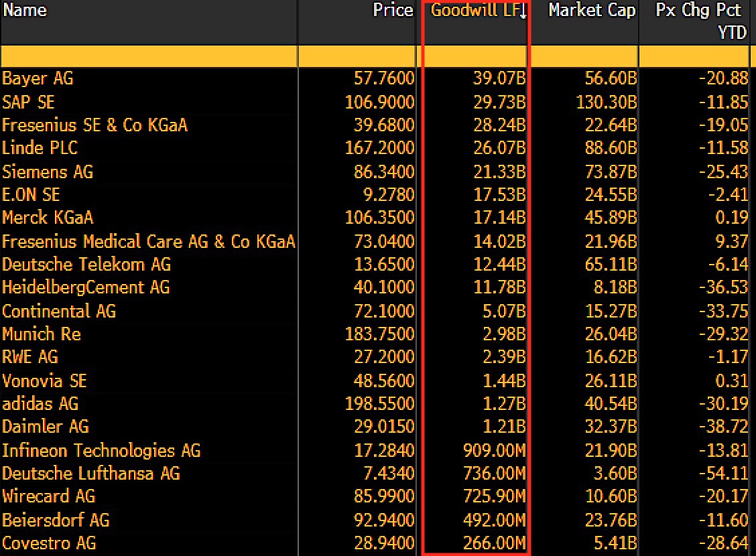Click SAP SE goodwill value 29.73B
This screenshot has width=756, height=556.
pyautogui.click(x=499, y=102)
